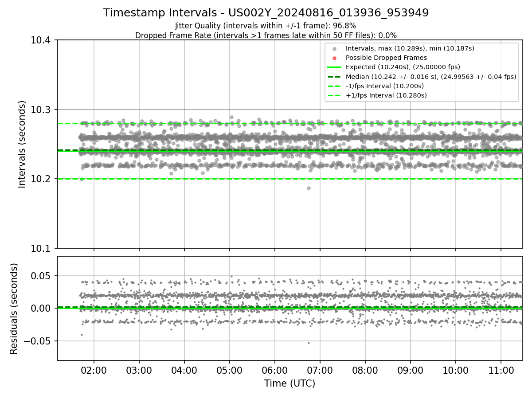Click the red Possible Dropped Frames legend marker
The image size is (532, 399).
334,58
